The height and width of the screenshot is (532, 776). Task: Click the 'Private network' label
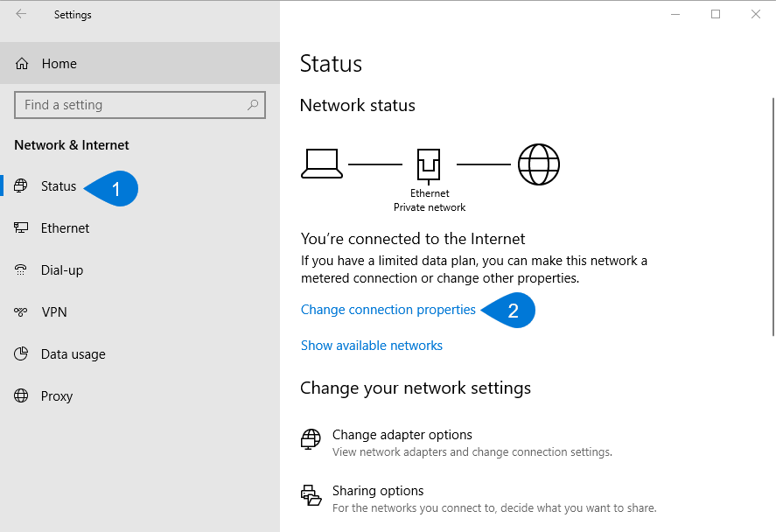coord(429,207)
